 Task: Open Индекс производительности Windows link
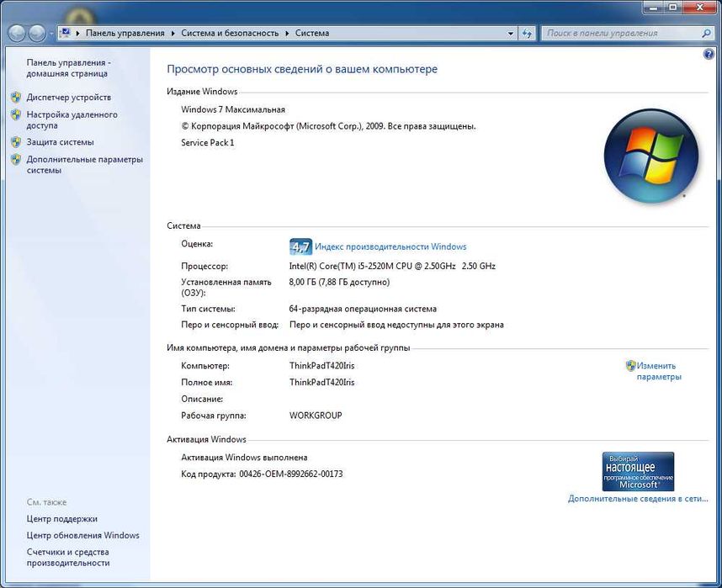[x=390, y=246]
